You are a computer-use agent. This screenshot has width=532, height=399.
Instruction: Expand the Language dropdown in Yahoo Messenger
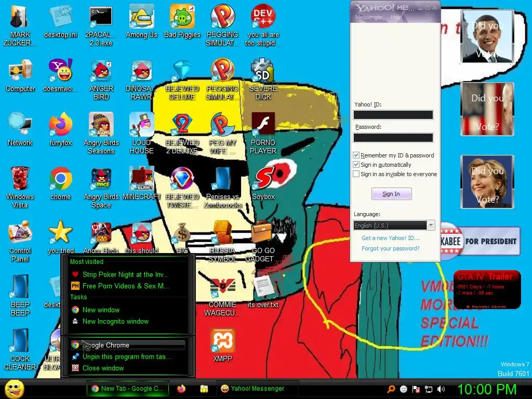[431, 225]
